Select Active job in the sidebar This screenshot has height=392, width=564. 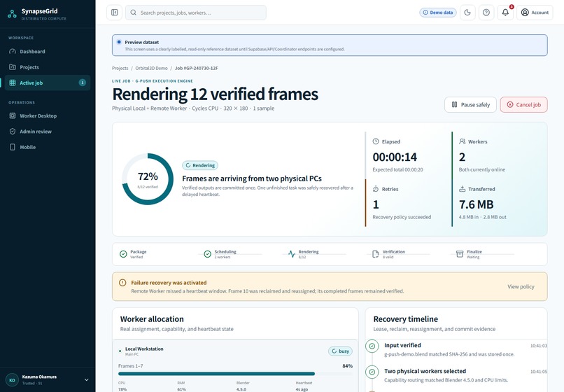48,83
